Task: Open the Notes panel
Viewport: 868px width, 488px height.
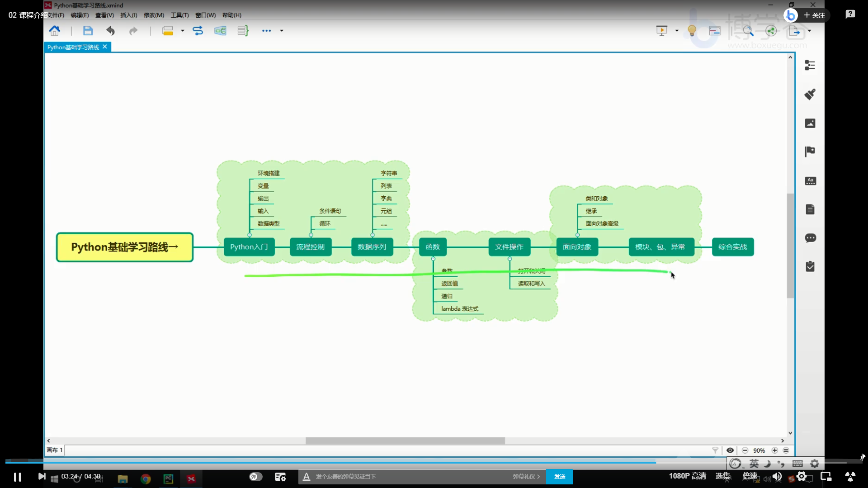Action: [810, 209]
